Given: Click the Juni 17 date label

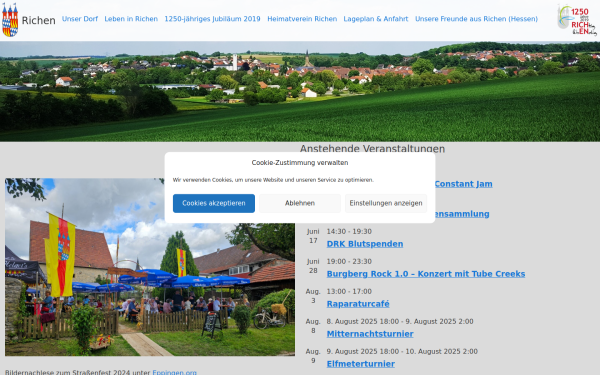Looking at the screenshot, I should pos(313,236).
